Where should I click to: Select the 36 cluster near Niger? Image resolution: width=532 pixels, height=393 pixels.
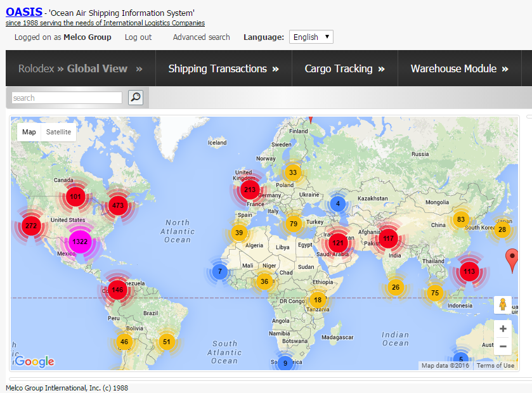coord(264,281)
